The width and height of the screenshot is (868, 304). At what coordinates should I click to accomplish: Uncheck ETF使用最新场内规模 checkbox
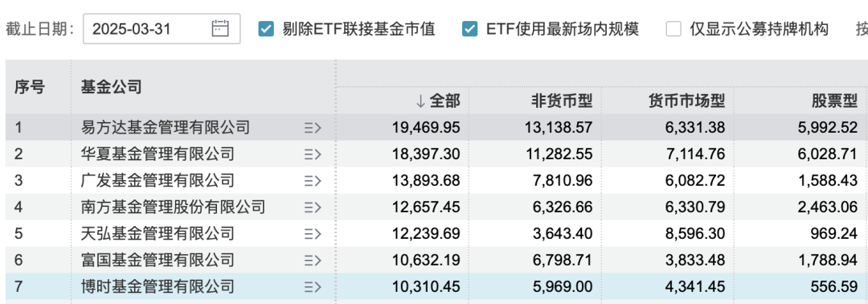coord(470,29)
